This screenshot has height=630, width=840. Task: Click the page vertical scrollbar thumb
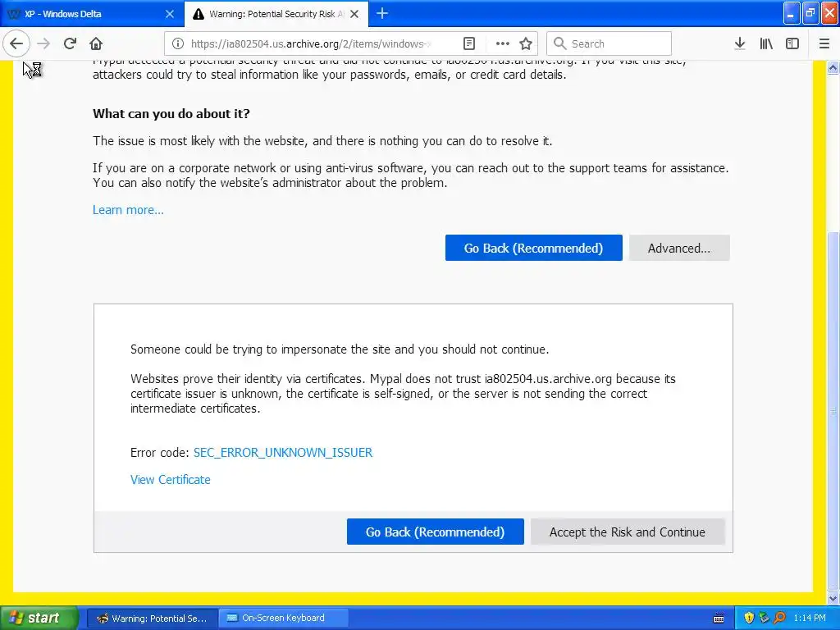click(x=833, y=410)
